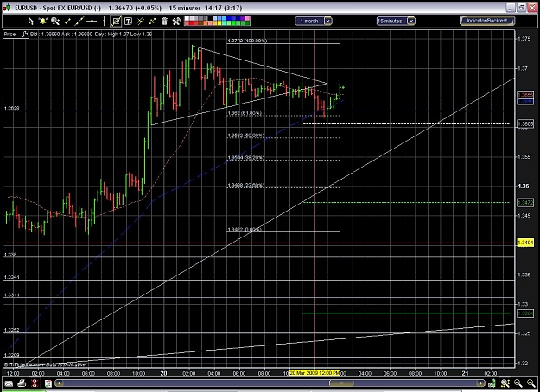Click the scrollbar left arrow
The width and height of the screenshot is (540, 392).
(59, 383)
